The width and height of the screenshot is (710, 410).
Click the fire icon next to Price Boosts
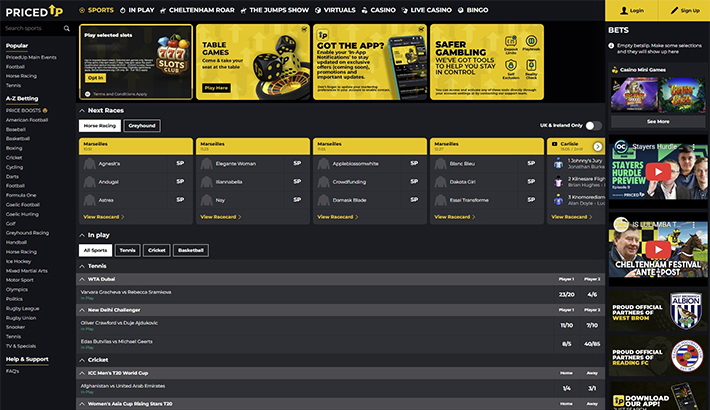pyautogui.click(x=45, y=111)
